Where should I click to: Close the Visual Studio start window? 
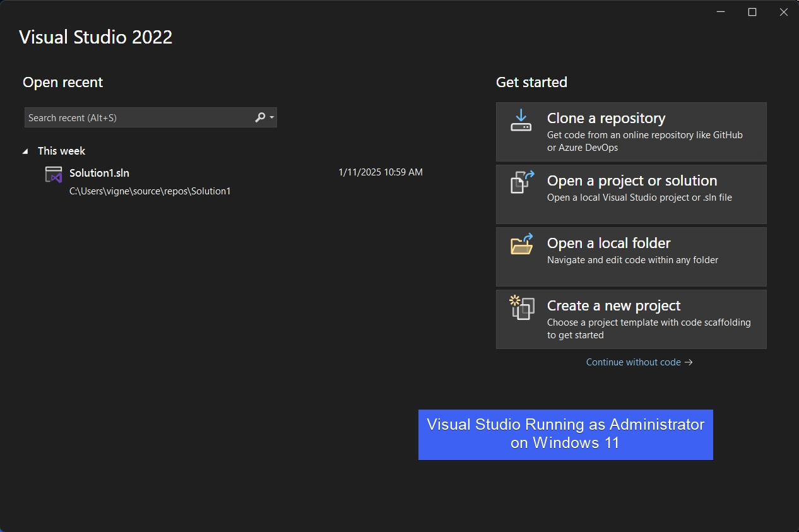(783, 12)
